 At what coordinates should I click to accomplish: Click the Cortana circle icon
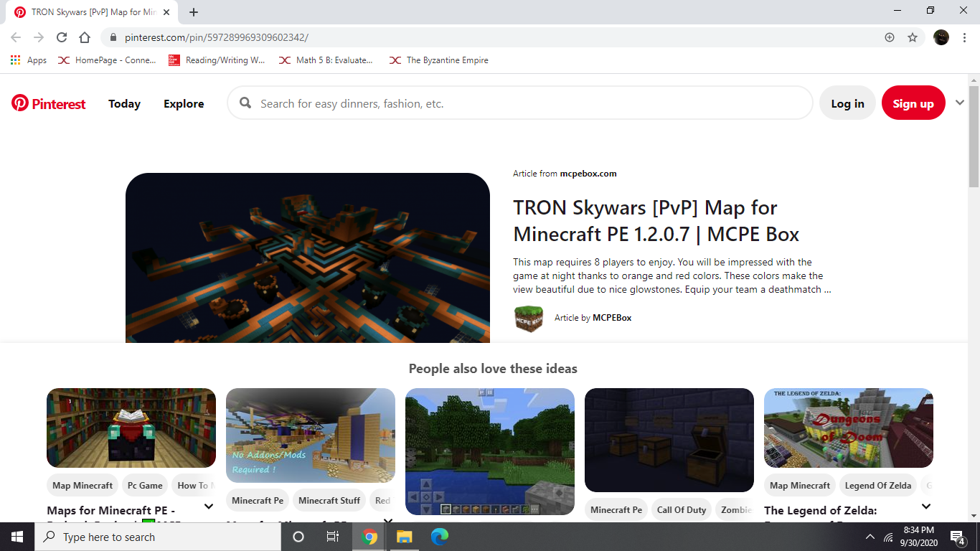coord(298,537)
